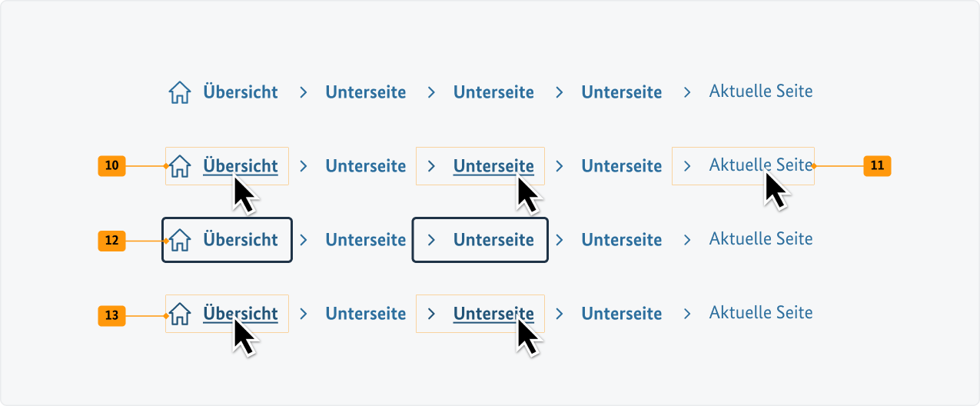Image resolution: width=980 pixels, height=406 pixels.
Task: Click the last Unterseite link in the top row
Action: click(x=621, y=92)
